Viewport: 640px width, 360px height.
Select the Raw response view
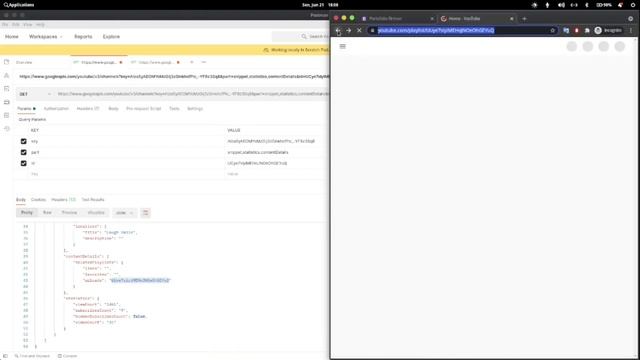[x=47, y=213]
